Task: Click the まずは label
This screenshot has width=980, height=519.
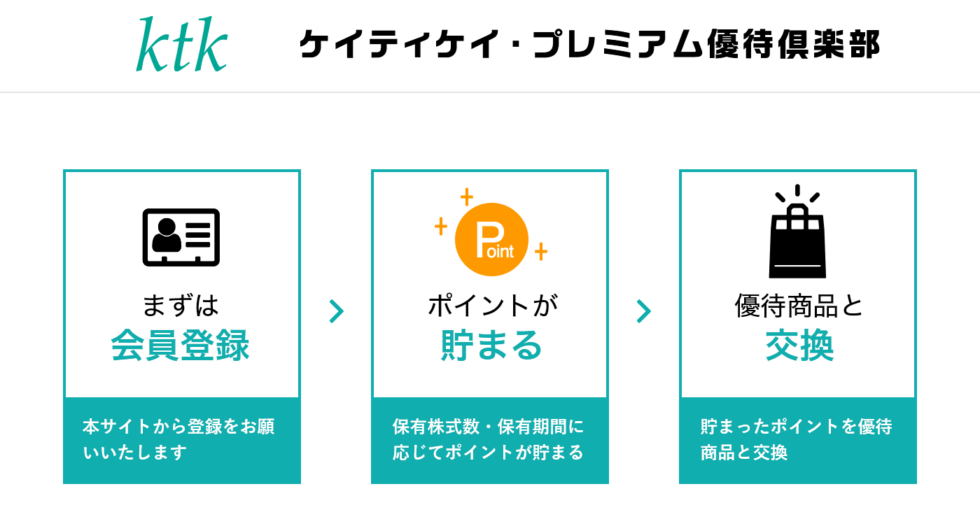Action: click(181, 305)
